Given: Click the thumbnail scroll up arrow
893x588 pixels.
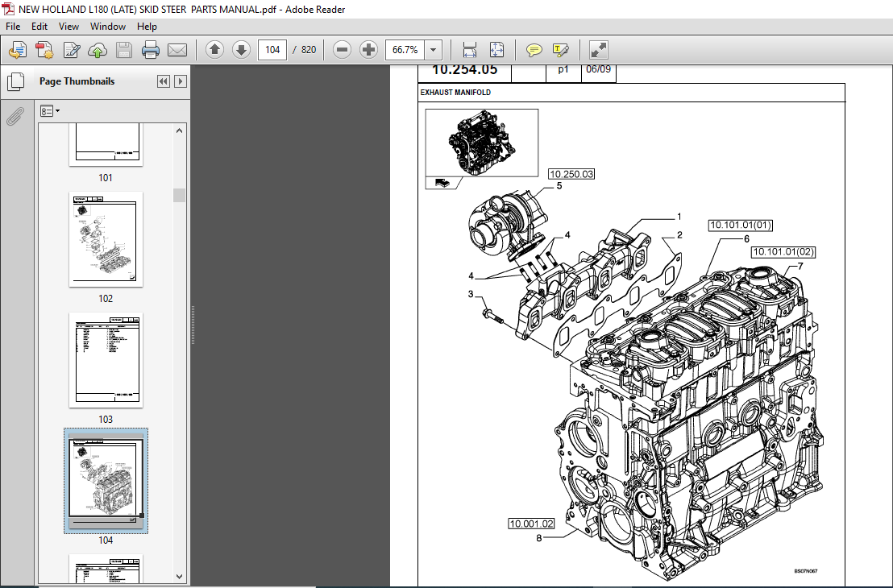Looking at the screenshot, I should [x=180, y=130].
